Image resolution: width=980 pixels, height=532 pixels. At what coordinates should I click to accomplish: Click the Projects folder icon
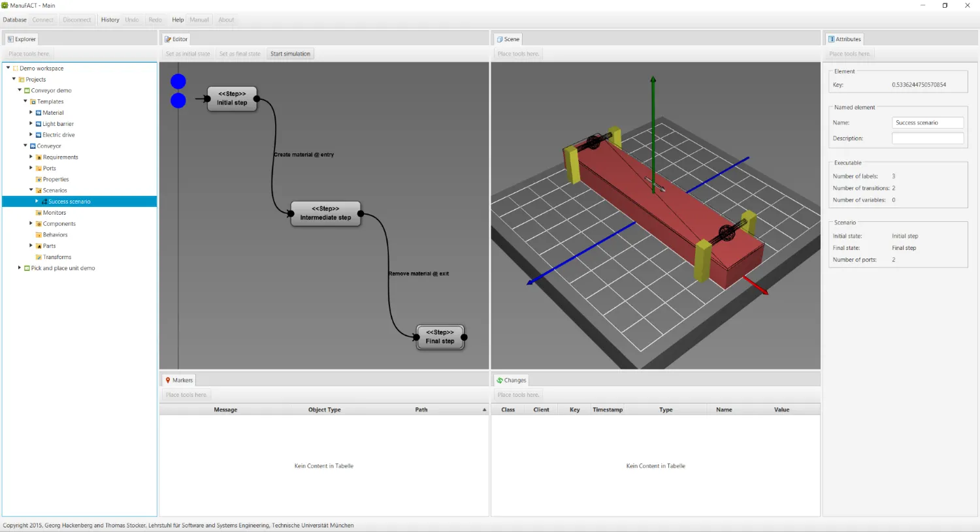click(x=22, y=80)
